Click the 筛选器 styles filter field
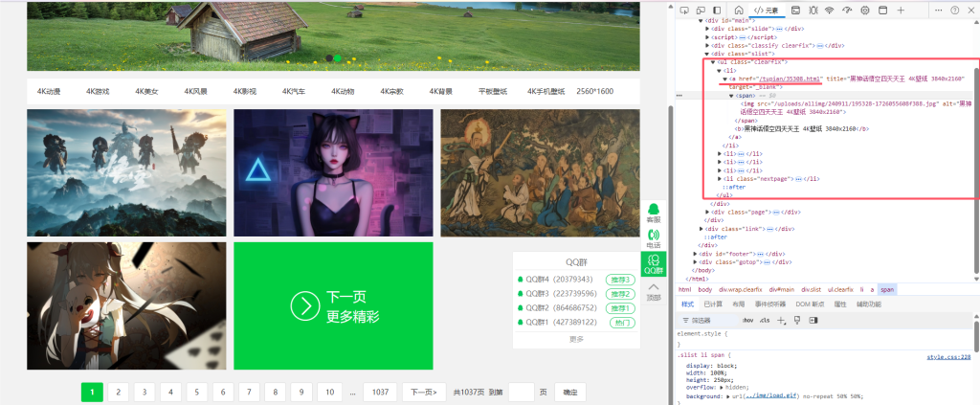The height and width of the screenshot is (405, 980). coord(709,320)
